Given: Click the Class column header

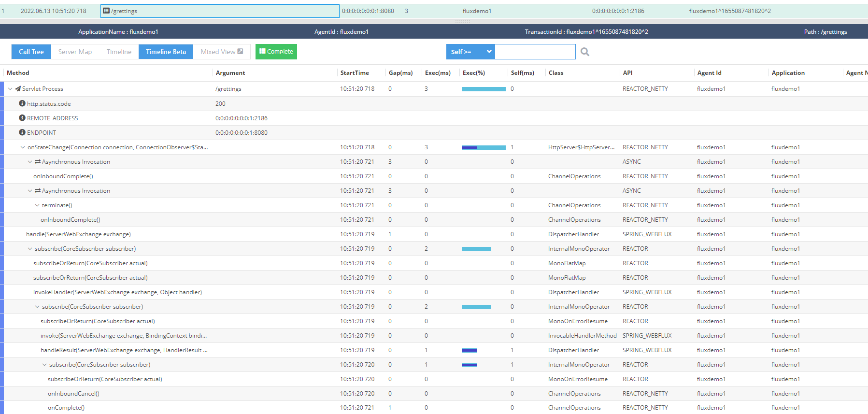Looking at the screenshot, I should tap(556, 73).
